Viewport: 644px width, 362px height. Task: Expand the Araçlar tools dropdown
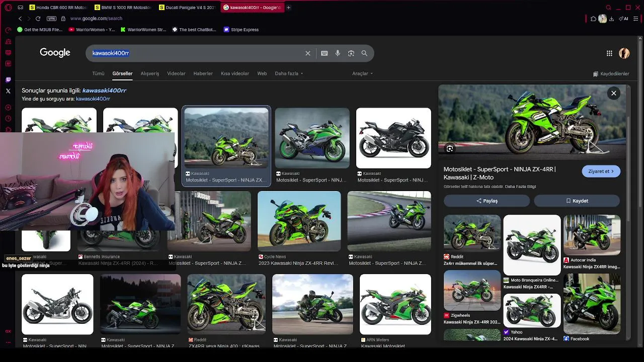coord(362,73)
